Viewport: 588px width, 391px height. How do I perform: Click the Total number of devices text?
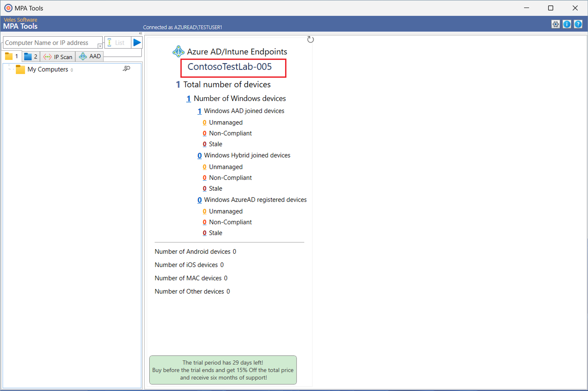pyautogui.click(x=227, y=85)
